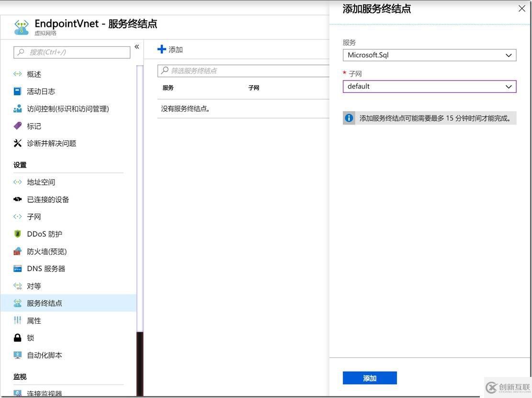This screenshot has height=398, width=532.
Task: Open the 自动化脚本 automation script
Action: pyautogui.click(x=44, y=354)
